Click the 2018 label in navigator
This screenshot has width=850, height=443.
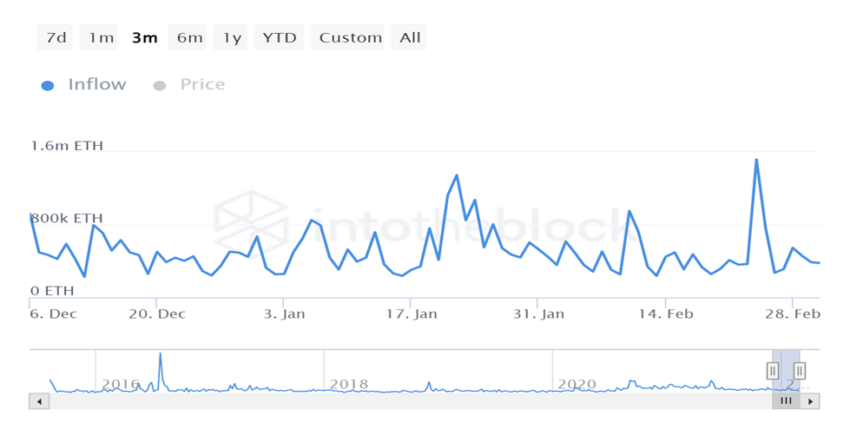349,384
